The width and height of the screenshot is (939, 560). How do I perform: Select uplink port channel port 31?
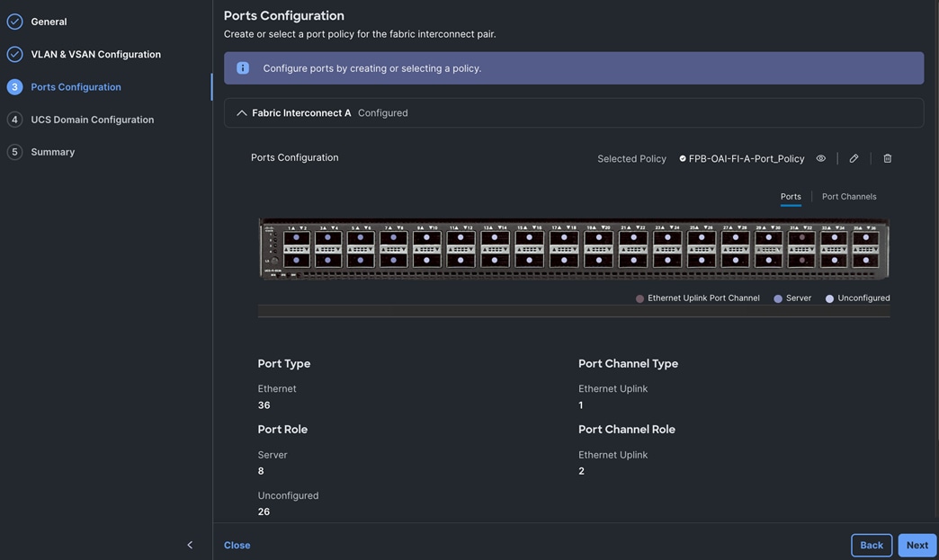coord(802,237)
